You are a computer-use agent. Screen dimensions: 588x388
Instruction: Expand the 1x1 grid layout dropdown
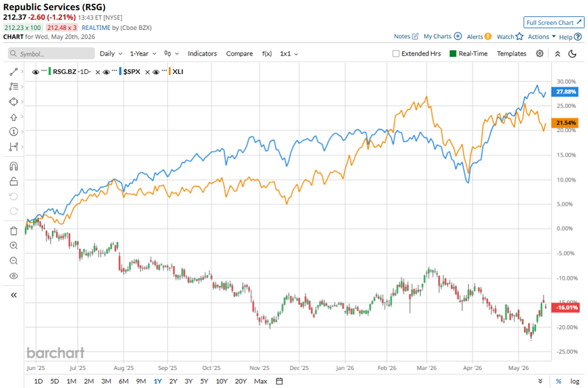289,54
